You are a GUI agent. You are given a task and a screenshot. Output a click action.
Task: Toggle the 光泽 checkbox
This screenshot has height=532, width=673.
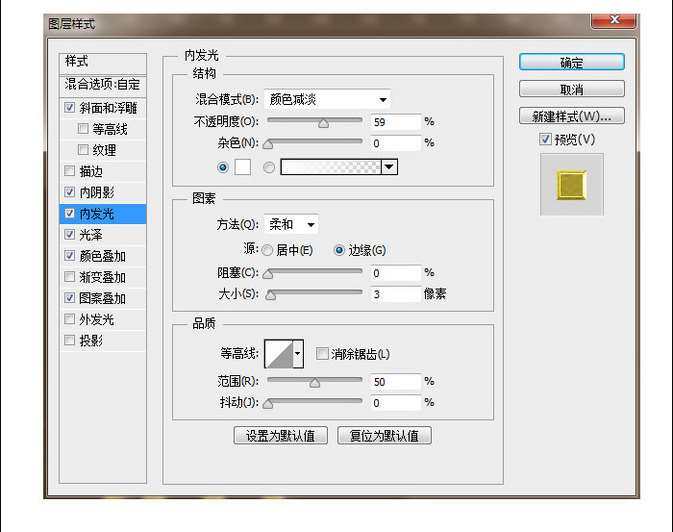70,234
